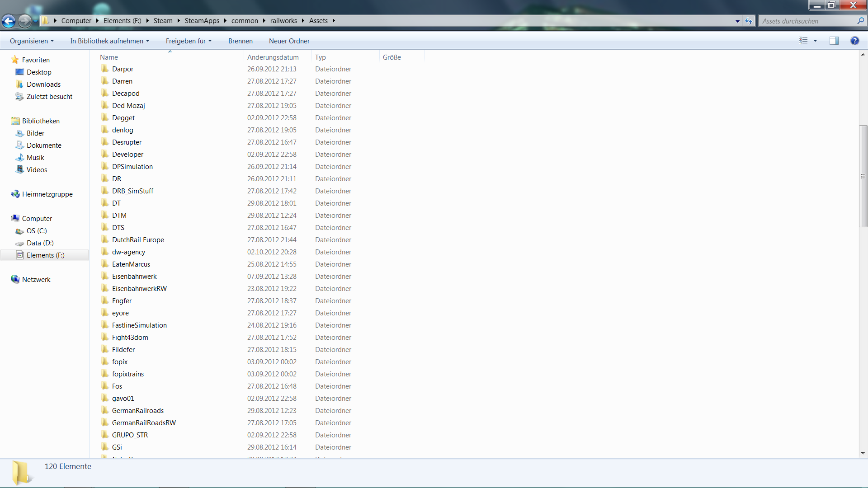Image resolution: width=868 pixels, height=488 pixels.
Task: Click the Back navigation arrow button
Action: coord(9,21)
